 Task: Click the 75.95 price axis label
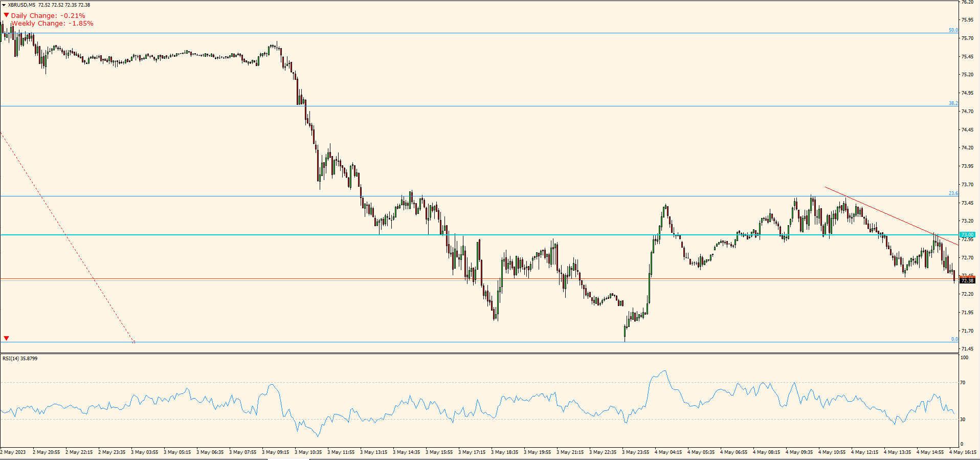click(x=967, y=20)
